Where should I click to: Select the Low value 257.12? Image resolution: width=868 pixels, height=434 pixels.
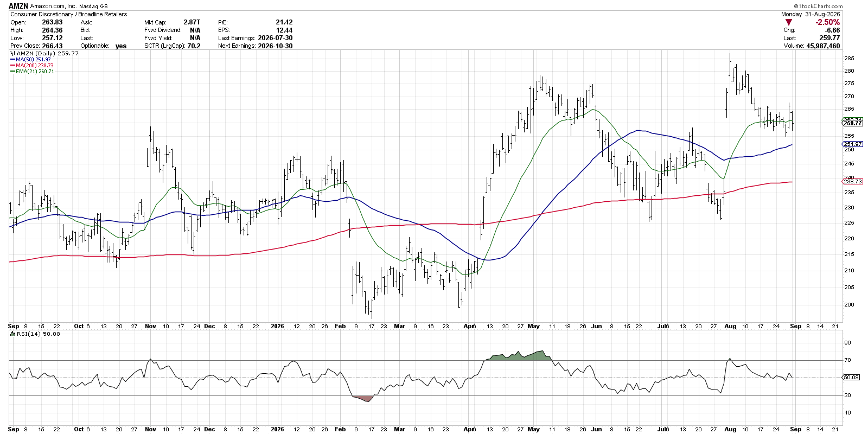pyautogui.click(x=52, y=38)
